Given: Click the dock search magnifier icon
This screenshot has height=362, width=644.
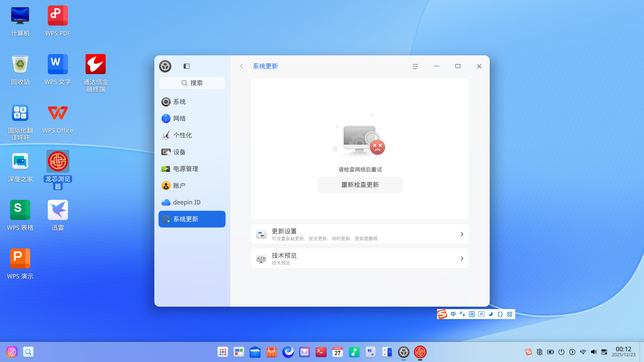Looking at the screenshot, I should tap(28, 352).
